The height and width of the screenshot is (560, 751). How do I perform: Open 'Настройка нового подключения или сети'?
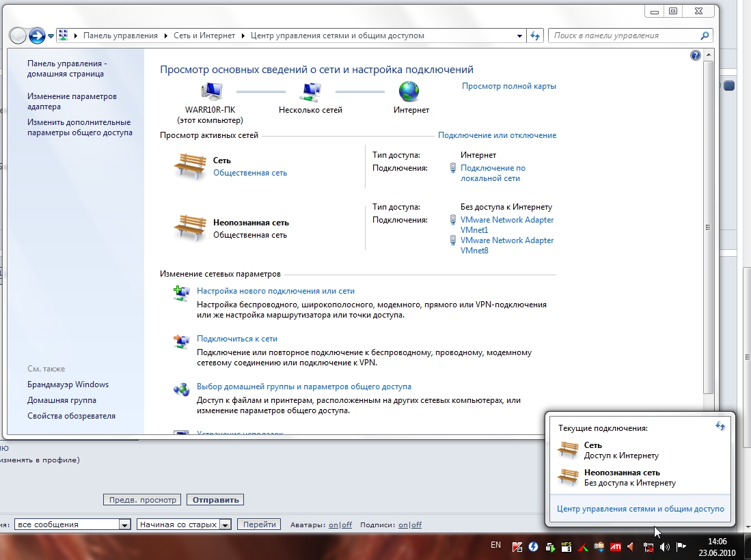pyautogui.click(x=275, y=291)
